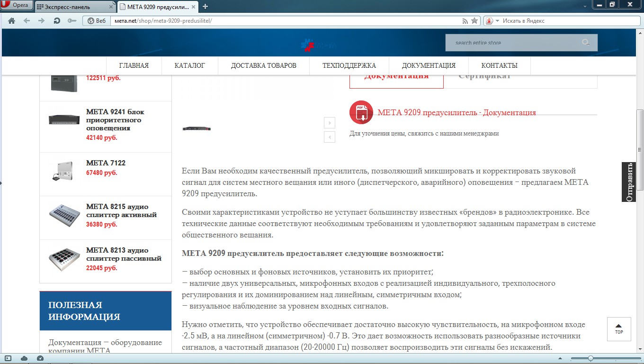Image resolution: width=644 pixels, height=364 pixels.
Task: Show next product image with right arrow
Action: [330, 123]
